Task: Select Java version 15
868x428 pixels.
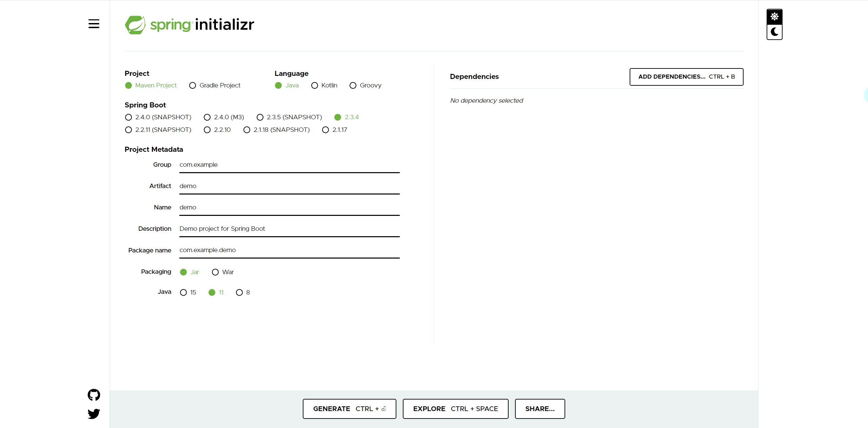Action: pyautogui.click(x=183, y=292)
